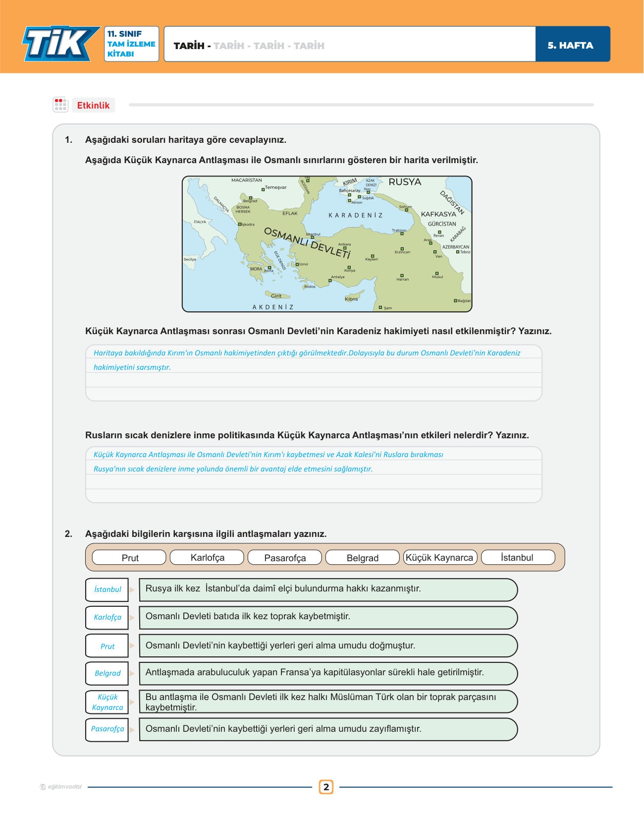Click the statement 'Osmanlı Devleti batıda ilk kez toprak kaybetmiştir'
644x820 pixels.
[328, 618]
